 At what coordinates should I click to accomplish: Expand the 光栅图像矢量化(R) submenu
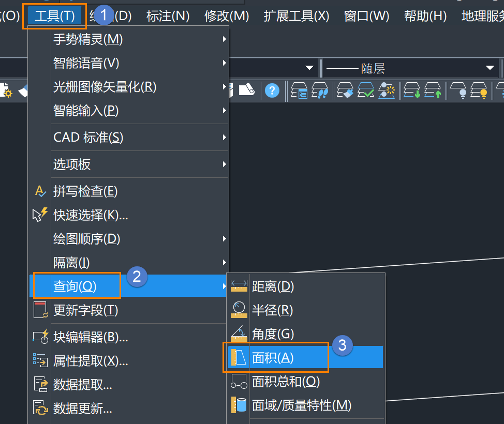128,87
